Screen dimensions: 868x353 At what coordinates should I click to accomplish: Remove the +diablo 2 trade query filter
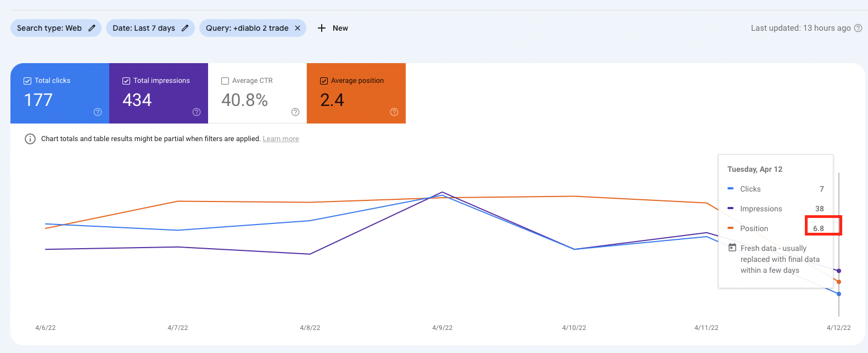(298, 28)
